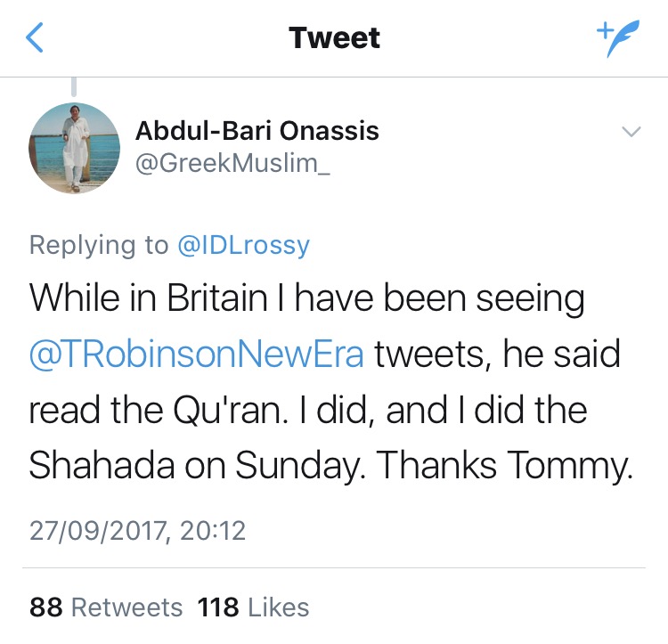Tap the Tweet header title

pyautogui.click(x=334, y=38)
